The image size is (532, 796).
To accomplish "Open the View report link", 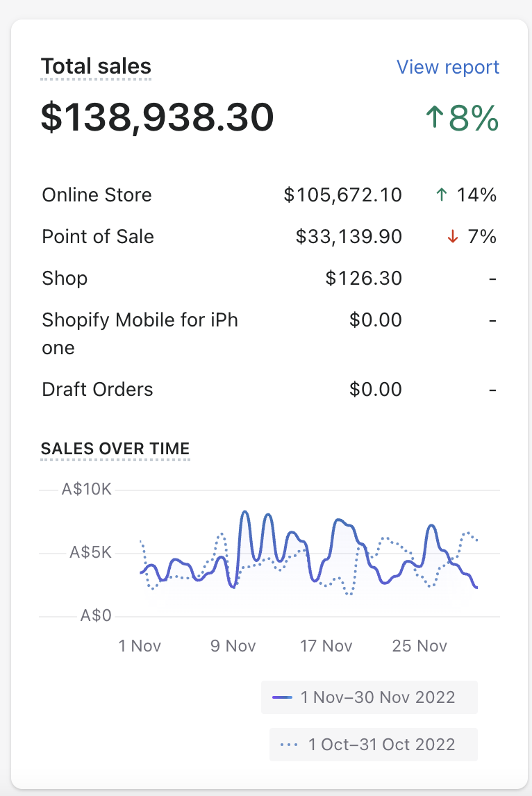I will click(447, 67).
